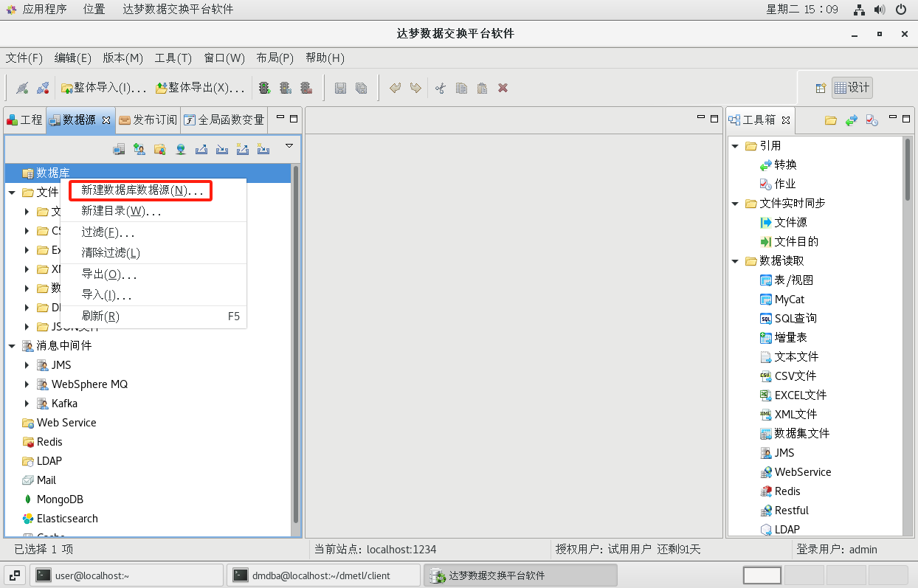Click the folder icon in 数据源 toolbar
918x588 pixels.
159,149
